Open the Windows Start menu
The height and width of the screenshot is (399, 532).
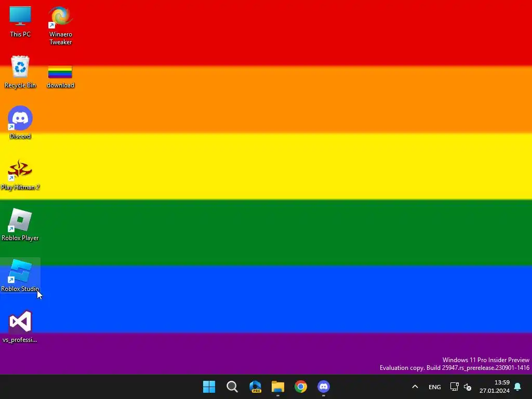pyautogui.click(x=209, y=387)
